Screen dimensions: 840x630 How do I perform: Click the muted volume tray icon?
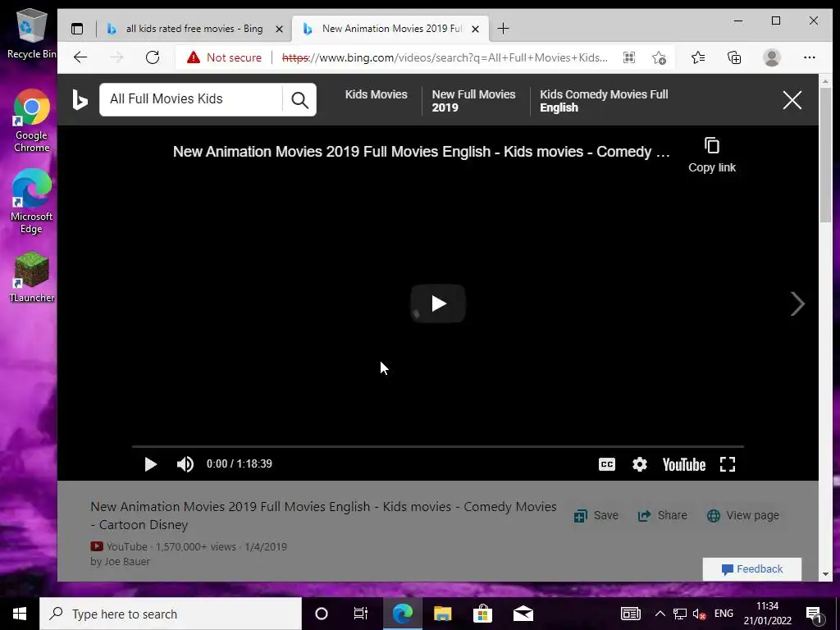coord(699,614)
